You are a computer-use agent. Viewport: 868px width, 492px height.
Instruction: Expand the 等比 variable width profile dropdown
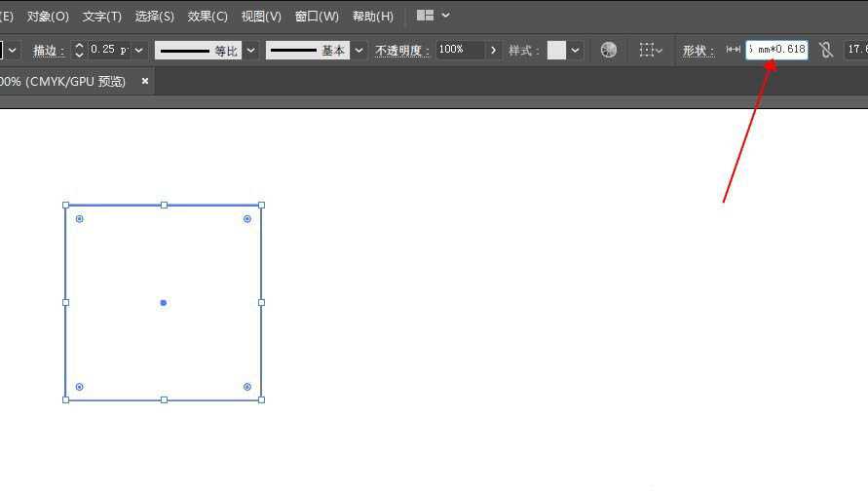pos(251,50)
